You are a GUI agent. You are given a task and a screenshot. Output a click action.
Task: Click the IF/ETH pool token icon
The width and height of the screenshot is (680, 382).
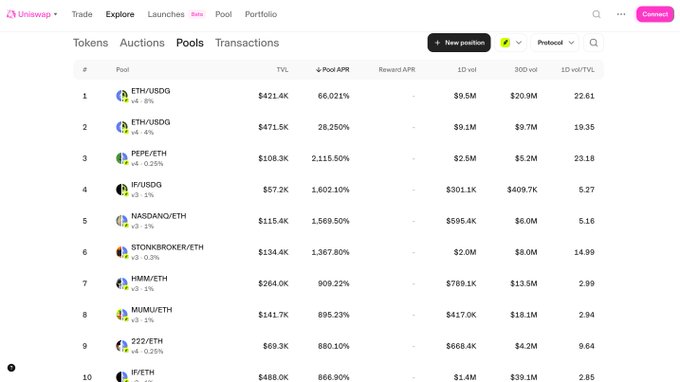[122, 376]
